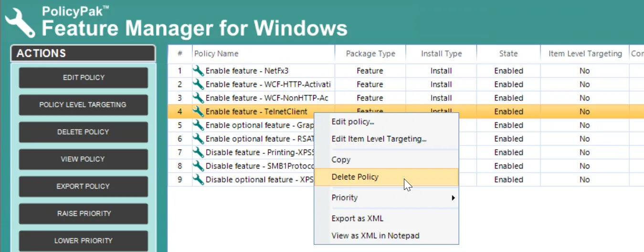Sort by the State column header
The height and width of the screenshot is (252, 644).
(x=508, y=54)
